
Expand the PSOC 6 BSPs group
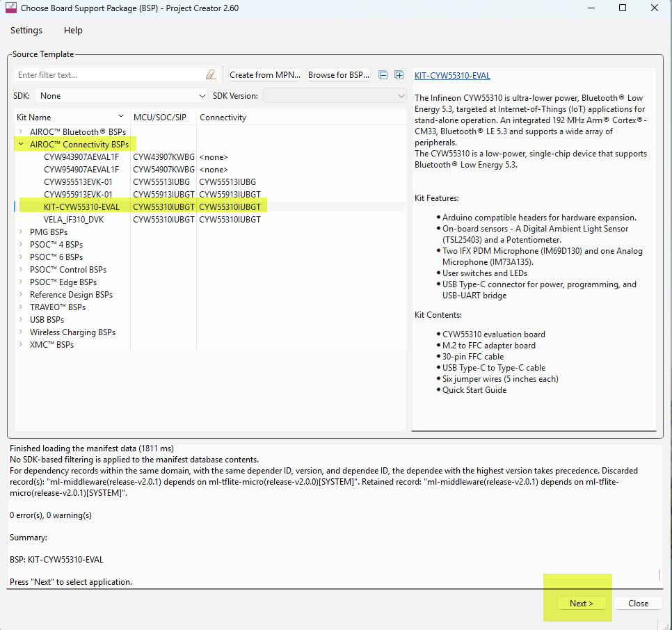[21, 257]
